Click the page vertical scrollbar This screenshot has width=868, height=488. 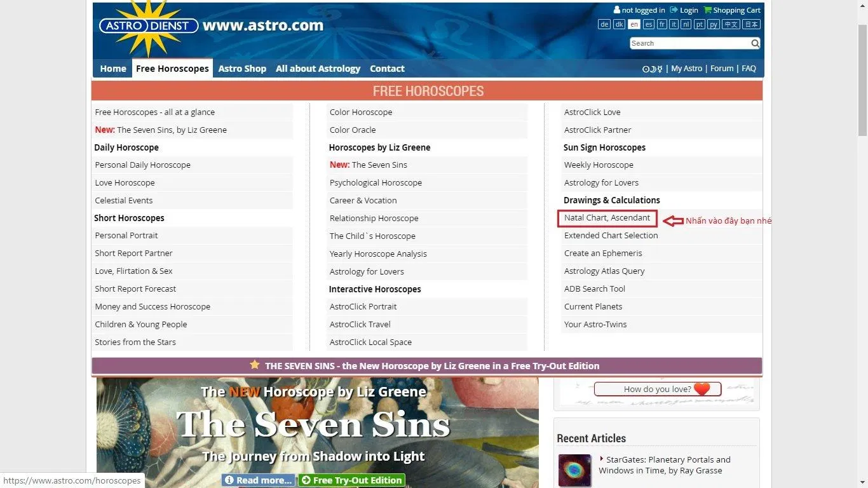pyautogui.click(x=862, y=76)
